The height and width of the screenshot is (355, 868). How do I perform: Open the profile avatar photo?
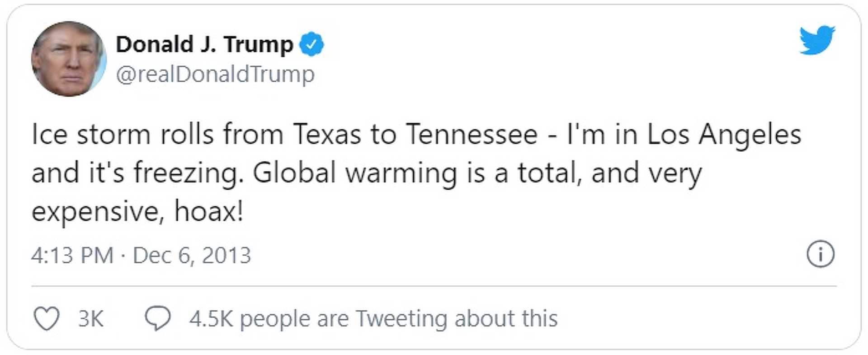(x=69, y=59)
